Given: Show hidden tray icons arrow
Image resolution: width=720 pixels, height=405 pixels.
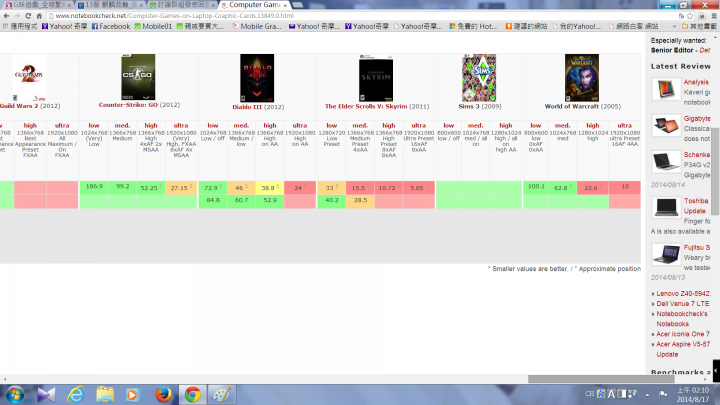Looking at the screenshot, I should tap(647, 394).
